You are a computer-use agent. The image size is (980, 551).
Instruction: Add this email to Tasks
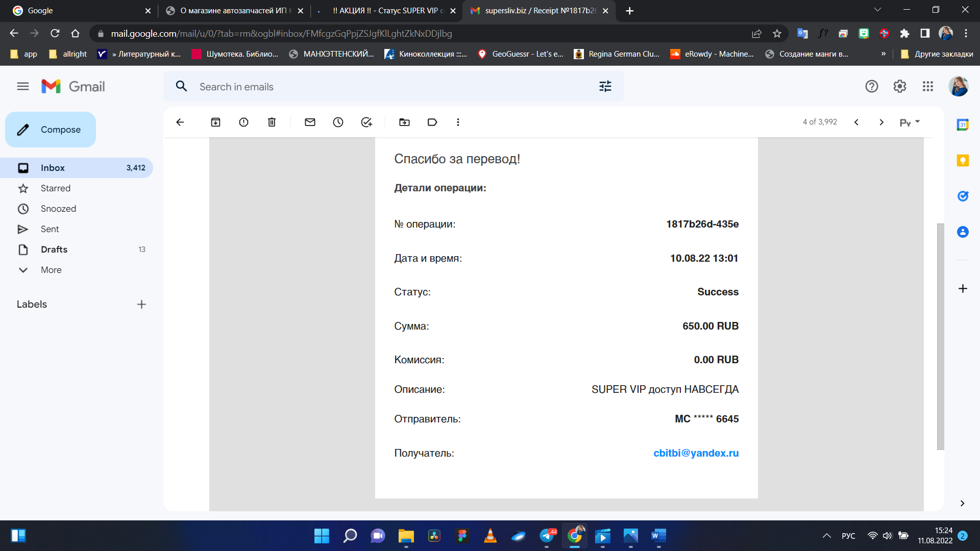pyautogui.click(x=366, y=122)
